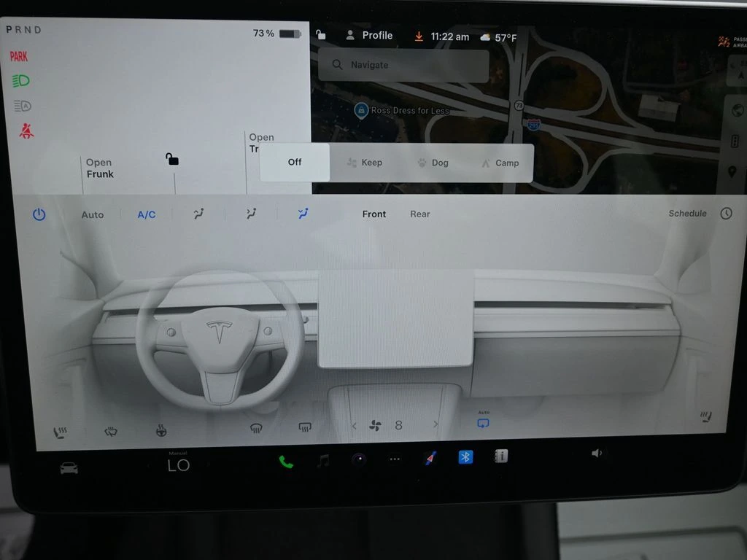Tap the Navigate search field
The height and width of the screenshot is (560, 747).
click(403, 65)
